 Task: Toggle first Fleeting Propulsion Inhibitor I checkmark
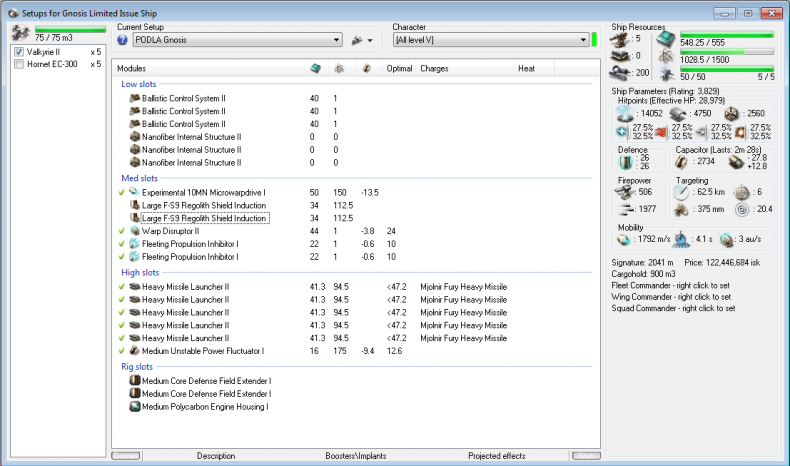[x=122, y=244]
